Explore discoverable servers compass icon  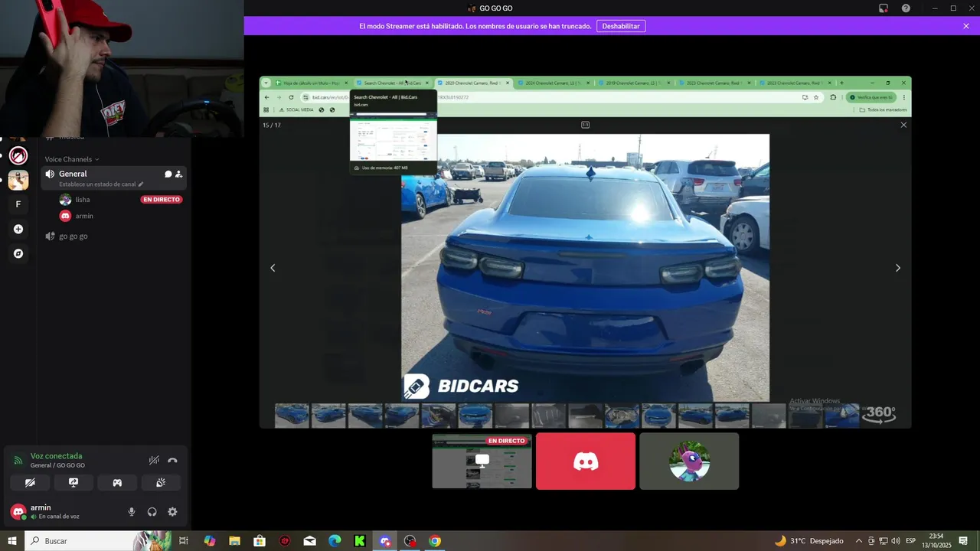(x=18, y=253)
